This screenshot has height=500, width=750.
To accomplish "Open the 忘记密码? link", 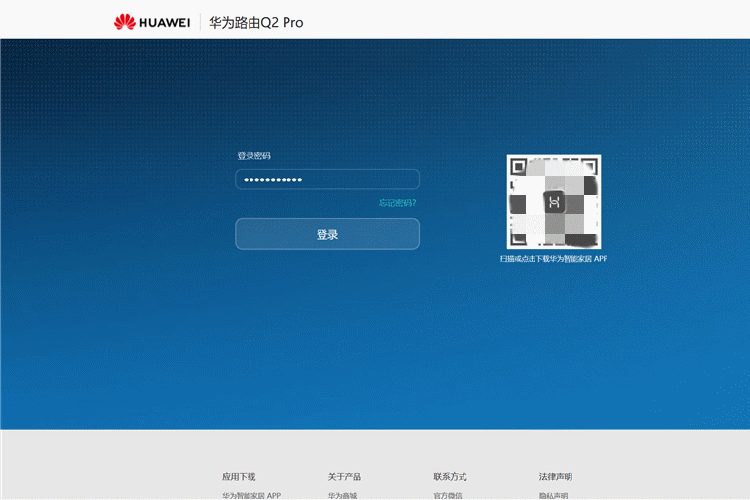I will click(x=397, y=204).
